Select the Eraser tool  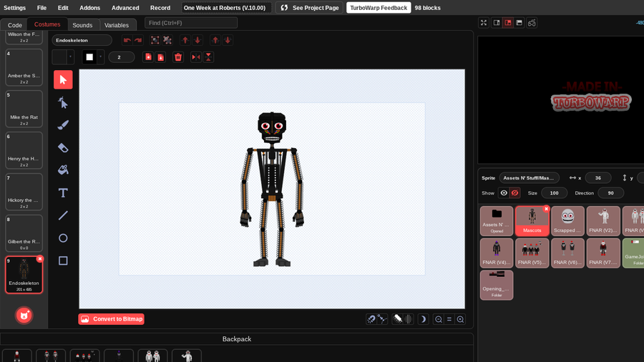click(x=63, y=148)
